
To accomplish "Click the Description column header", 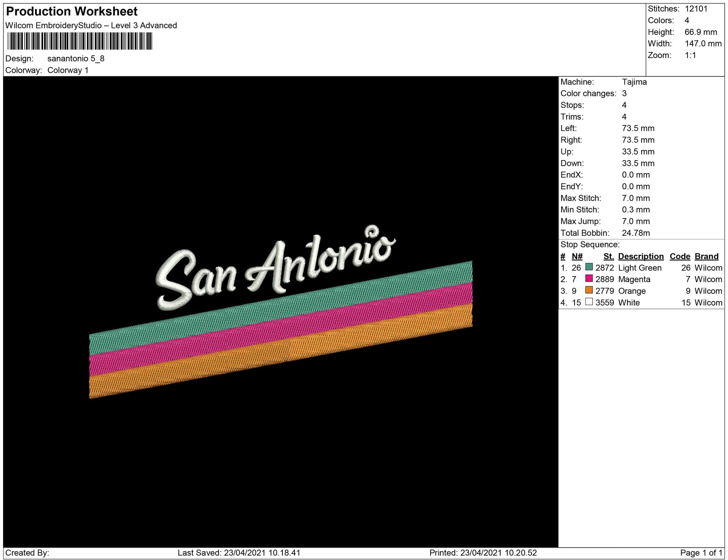I will 640,256.
